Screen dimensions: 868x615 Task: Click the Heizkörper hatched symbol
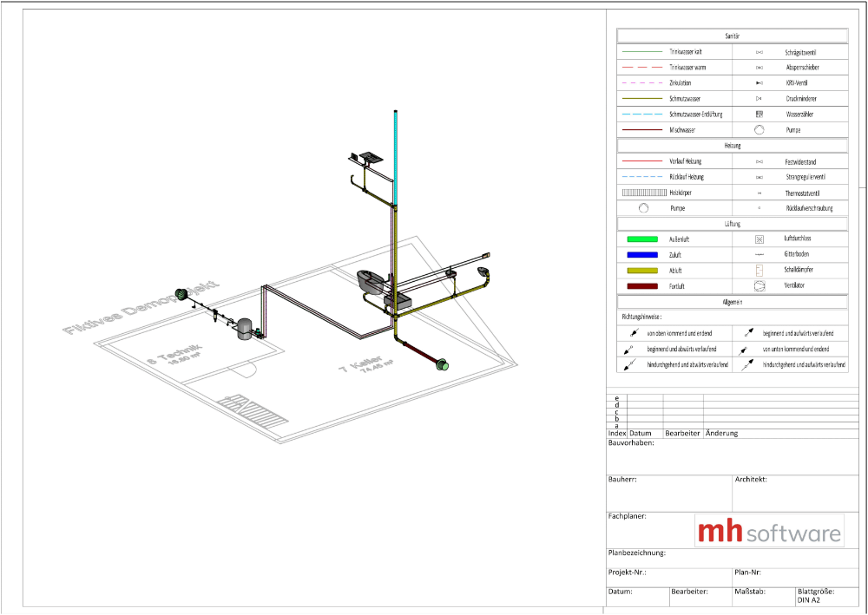tap(643, 193)
